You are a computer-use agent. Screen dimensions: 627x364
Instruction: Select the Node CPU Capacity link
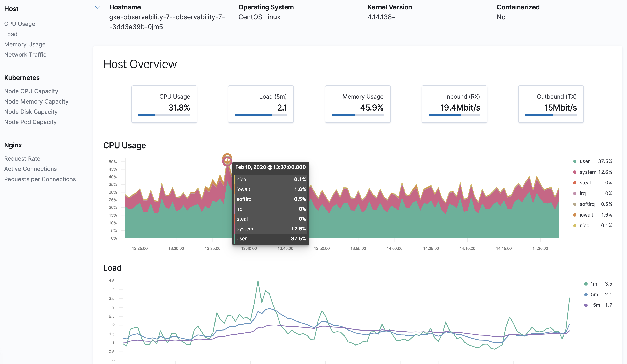pos(31,91)
